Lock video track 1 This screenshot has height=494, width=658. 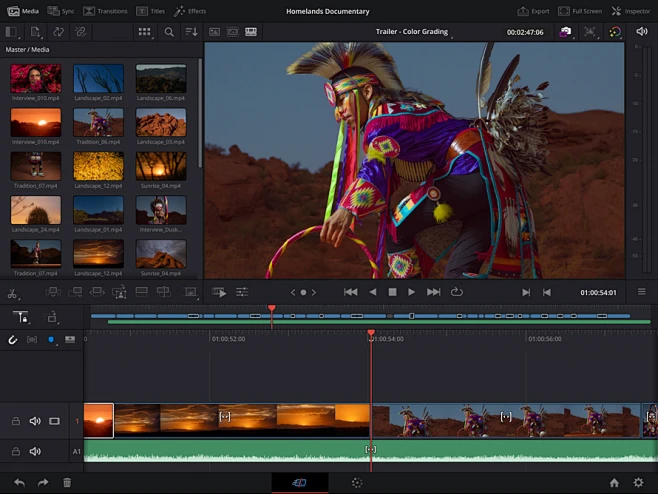(15, 421)
